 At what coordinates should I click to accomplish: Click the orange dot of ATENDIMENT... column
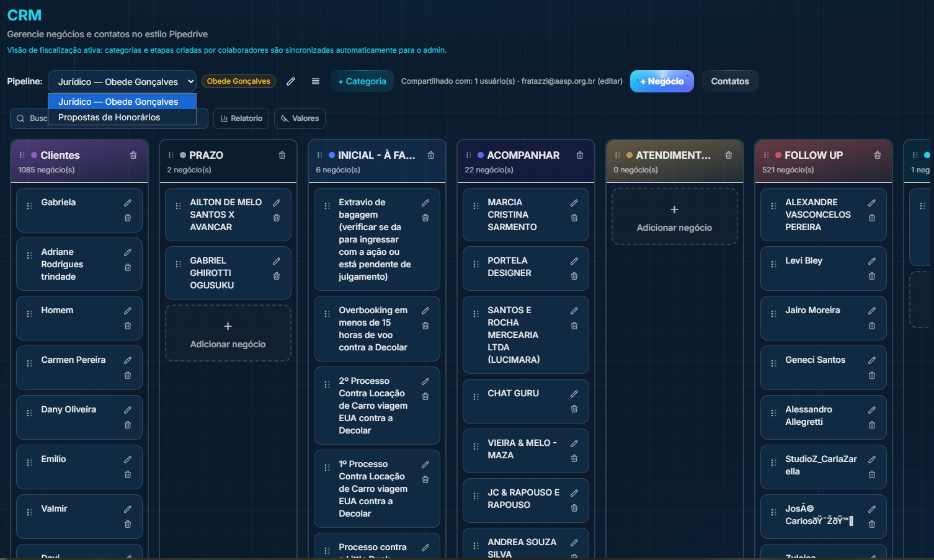point(629,155)
